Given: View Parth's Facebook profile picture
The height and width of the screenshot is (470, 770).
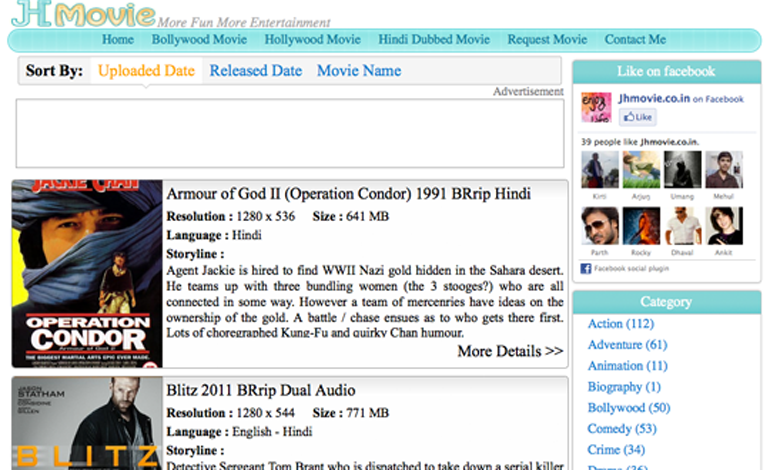Looking at the screenshot, I should [600, 226].
